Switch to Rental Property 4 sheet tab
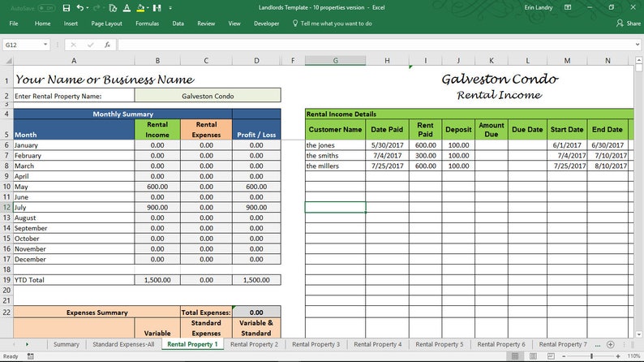This screenshot has height=362, width=644. coord(377,344)
